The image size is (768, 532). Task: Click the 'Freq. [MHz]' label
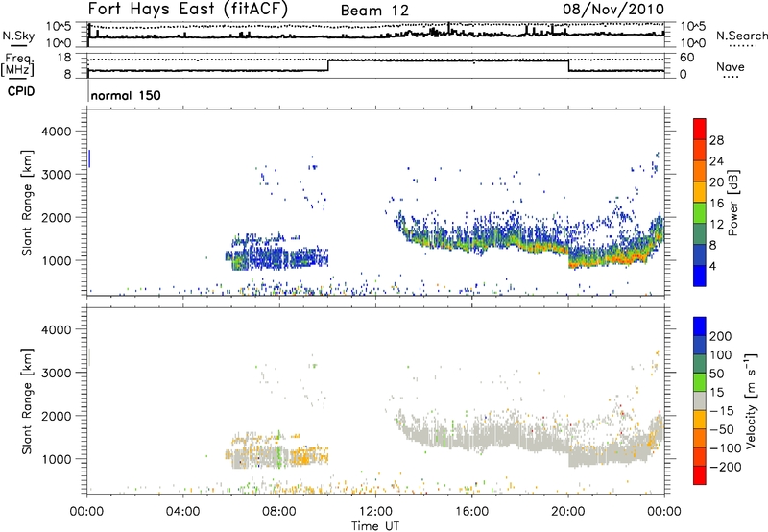[x=18, y=64]
